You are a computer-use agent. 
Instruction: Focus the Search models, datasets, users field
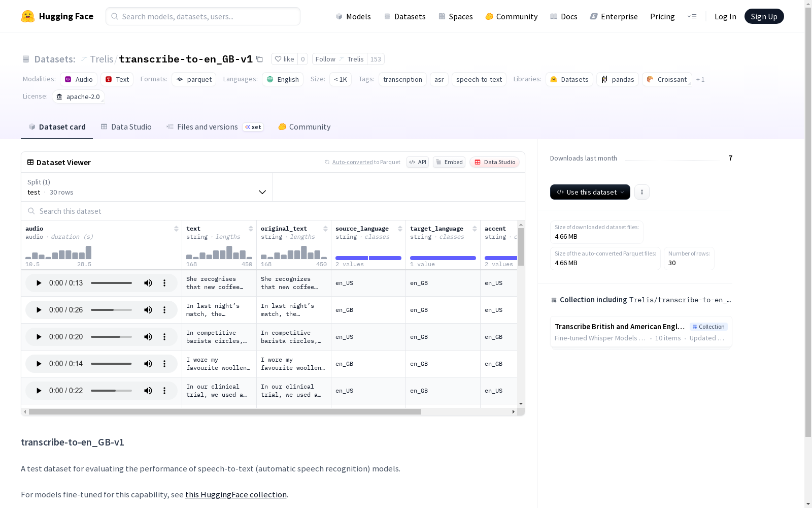tap(203, 16)
